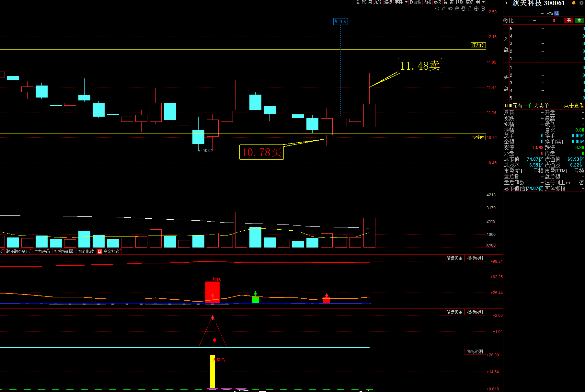The width and height of the screenshot is (585, 392).
Task: Click 删自选 to remove from watchlist
Action: click(x=415, y=2)
